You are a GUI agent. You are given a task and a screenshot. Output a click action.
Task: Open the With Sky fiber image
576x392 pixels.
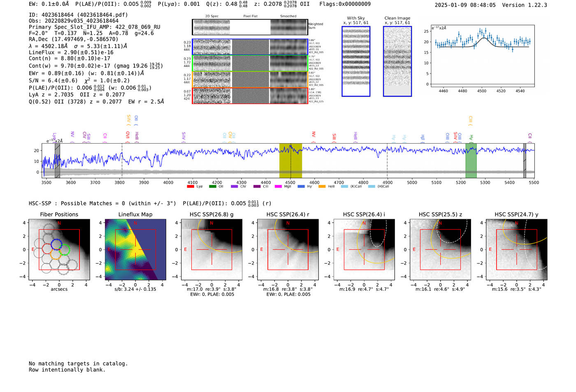pyautogui.click(x=356, y=61)
